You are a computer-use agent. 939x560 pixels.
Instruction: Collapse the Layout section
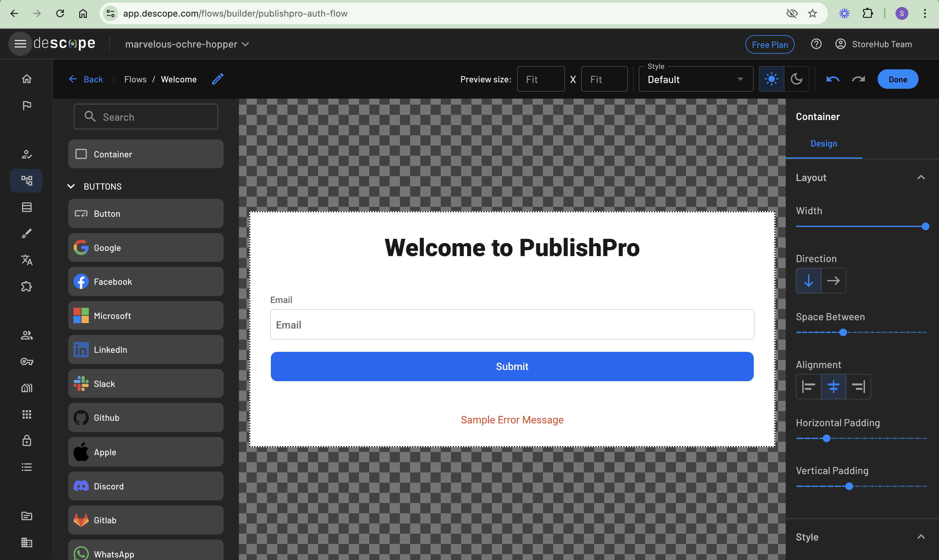(x=921, y=178)
